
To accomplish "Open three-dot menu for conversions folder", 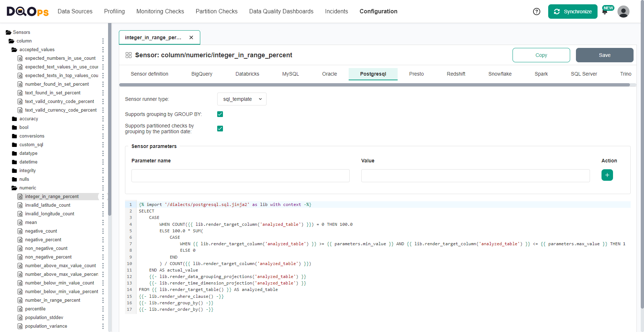I will [x=103, y=136].
